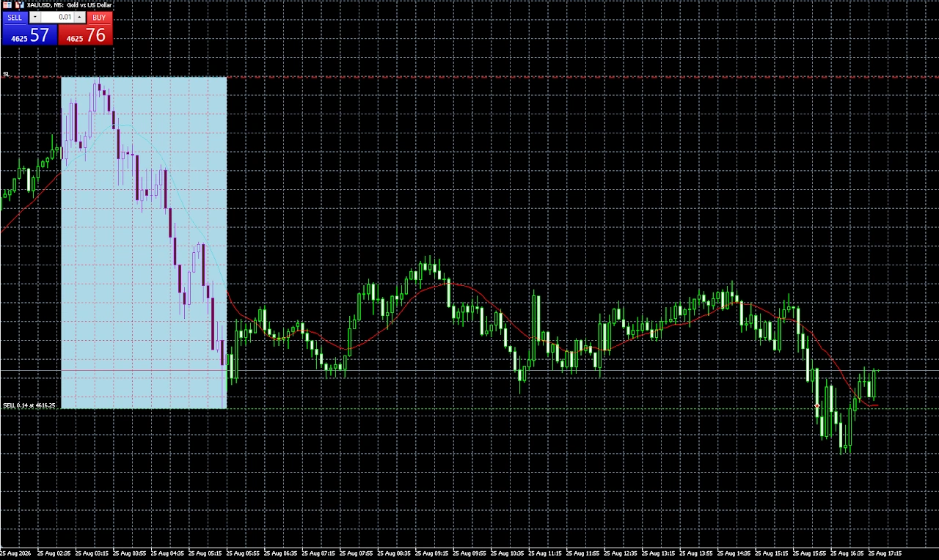
Task: Click the 25 Aug 12:35 time label
Action: (621, 553)
